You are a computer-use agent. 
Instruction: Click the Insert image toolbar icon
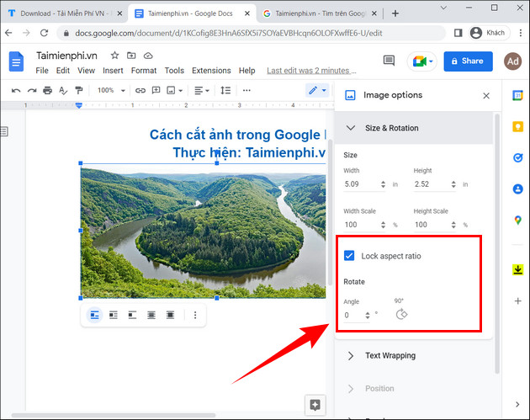pyautogui.click(x=171, y=90)
